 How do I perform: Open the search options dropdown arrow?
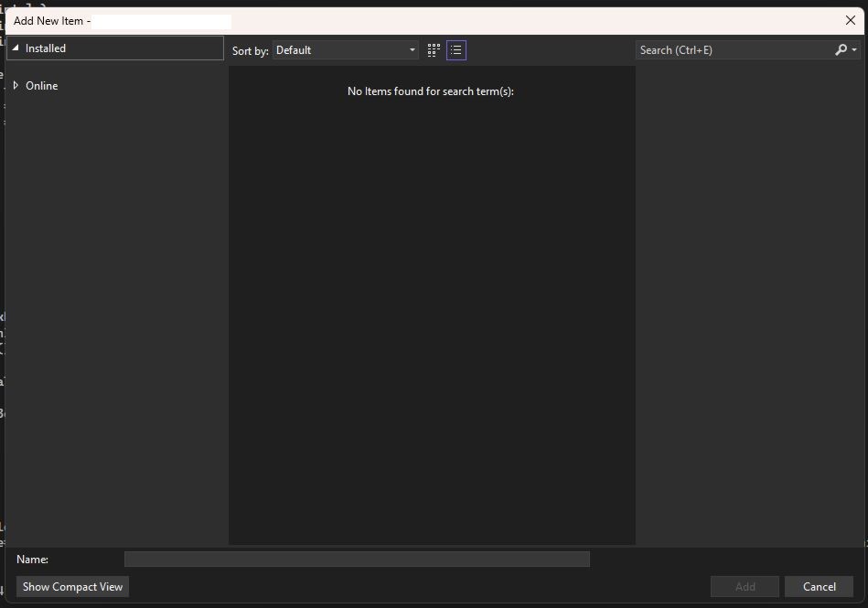click(854, 50)
